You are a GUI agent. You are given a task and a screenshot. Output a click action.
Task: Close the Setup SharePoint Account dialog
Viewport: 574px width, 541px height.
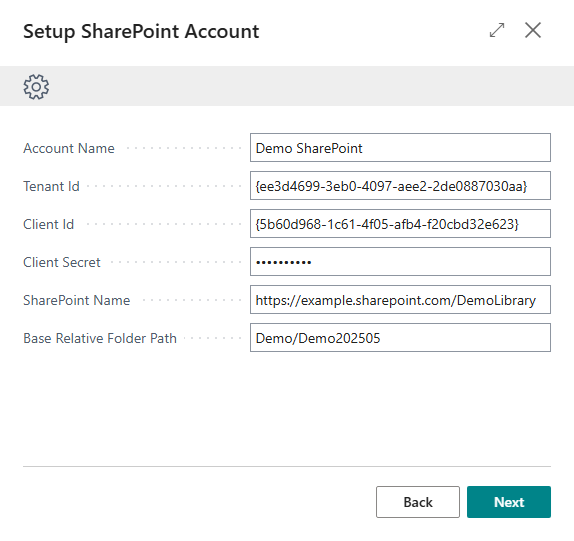(533, 30)
